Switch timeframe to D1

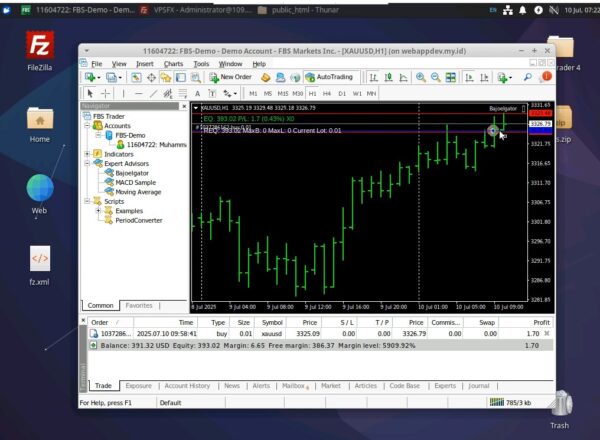click(x=342, y=93)
